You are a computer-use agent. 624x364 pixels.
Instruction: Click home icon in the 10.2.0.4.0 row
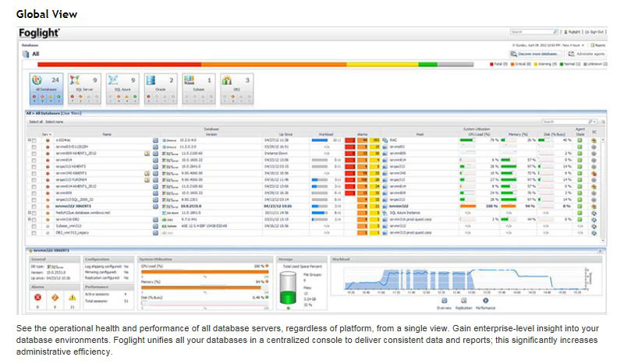pos(155,140)
